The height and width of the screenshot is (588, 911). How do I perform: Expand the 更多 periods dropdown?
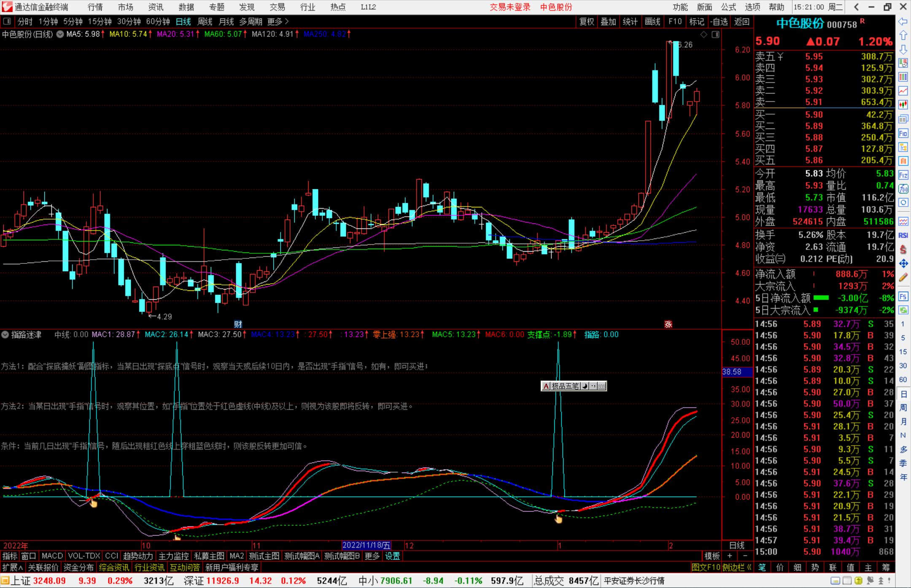tap(278, 21)
